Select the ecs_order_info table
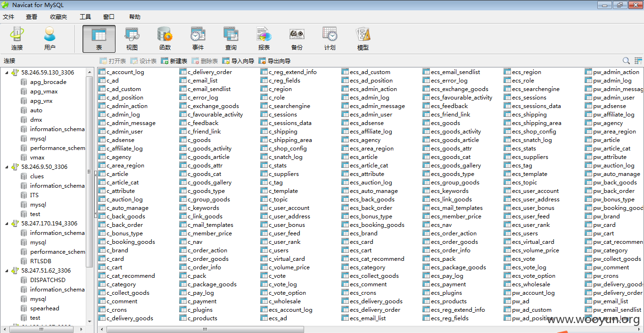This screenshot has height=333, width=644. coord(446,250)
